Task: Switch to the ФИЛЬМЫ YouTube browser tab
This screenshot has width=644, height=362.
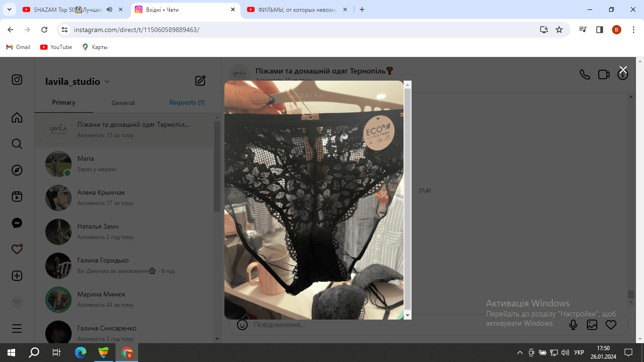Action: 297,9
